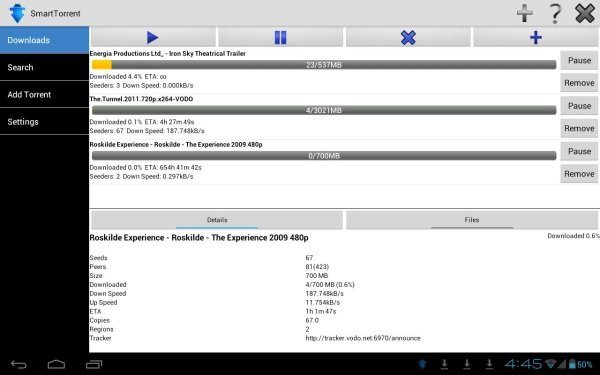Click the Iron Sky 23/537MB progress bar
The image size is (600, 375).
click(x=324, y=65)
